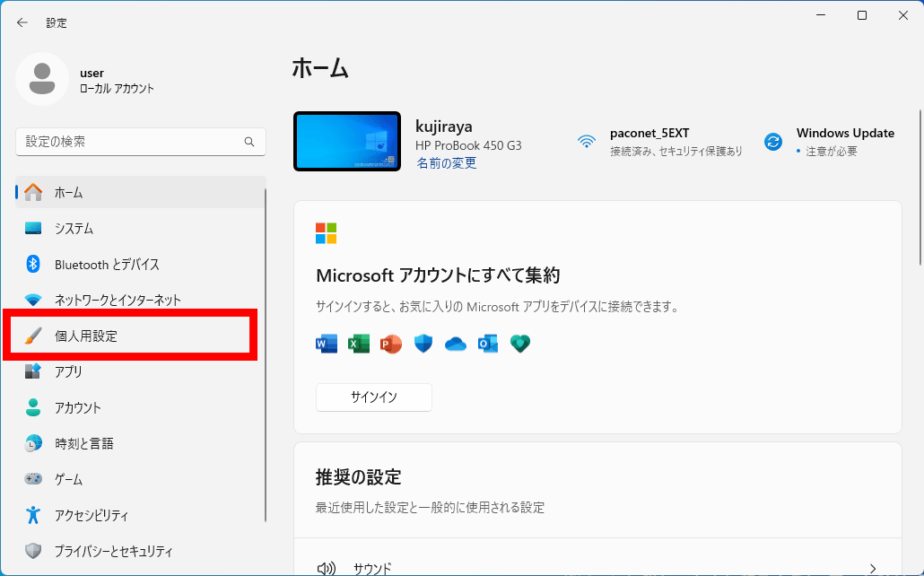924x576 pixels.
Task: Go back with the back arrow
Action: pyautogui.click(x=22, y=22)
